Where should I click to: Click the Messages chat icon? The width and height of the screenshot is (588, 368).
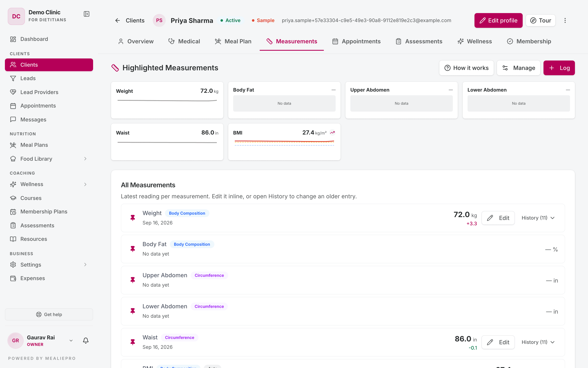click(13, 120)
